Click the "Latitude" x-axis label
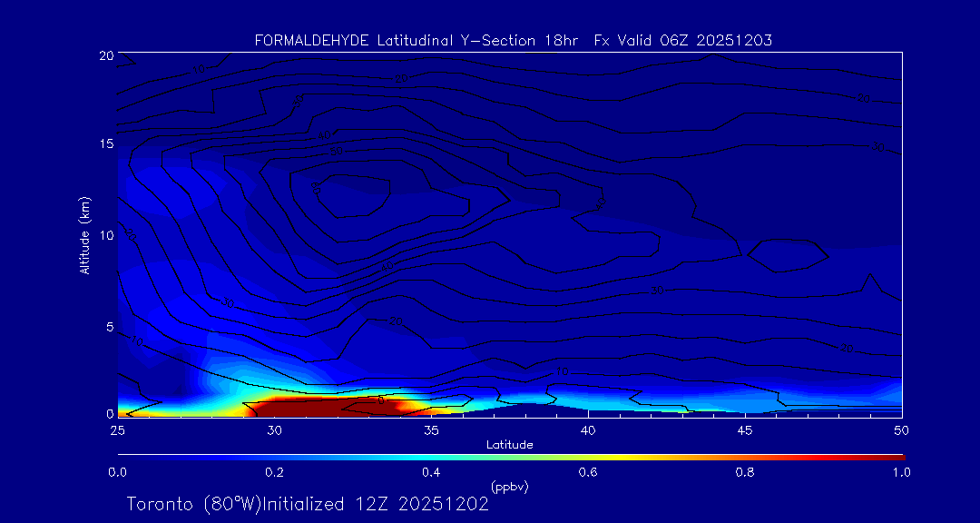 click(509, 444)
